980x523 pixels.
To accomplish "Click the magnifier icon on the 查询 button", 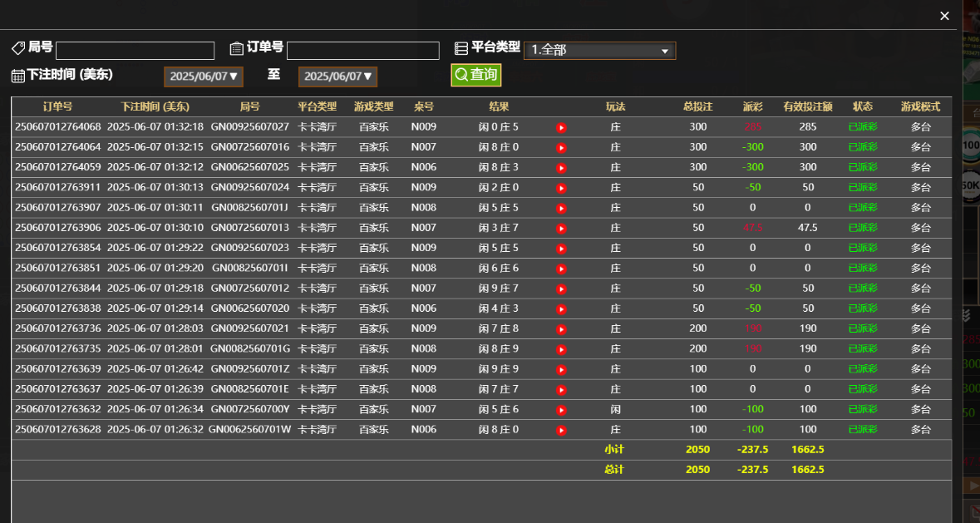I will click(460, 74).
